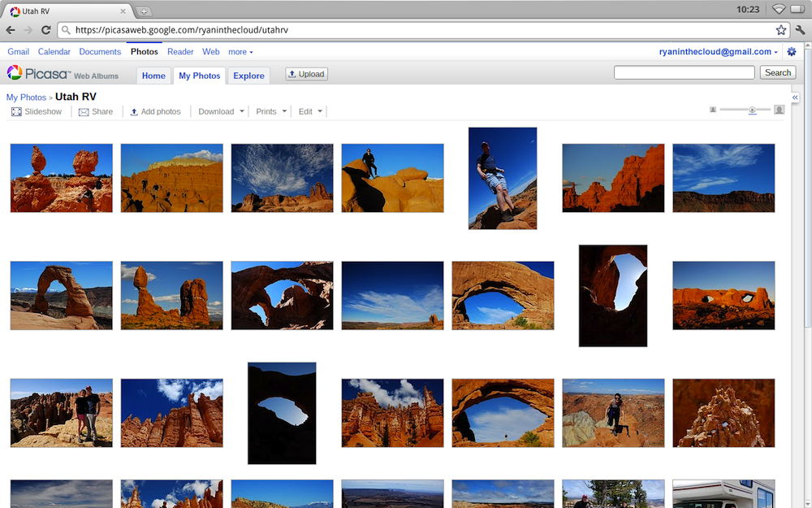
Task: Start the Slideshow
Action: (37, 111)
